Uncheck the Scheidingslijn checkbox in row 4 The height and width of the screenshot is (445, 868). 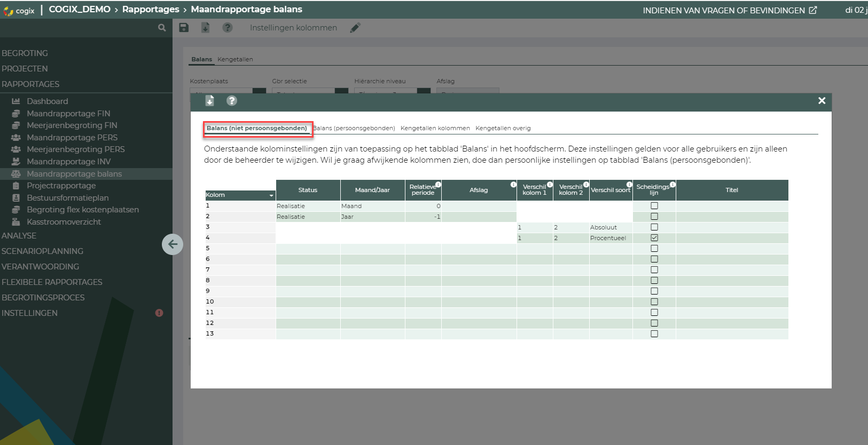click(x=654, y=238)
